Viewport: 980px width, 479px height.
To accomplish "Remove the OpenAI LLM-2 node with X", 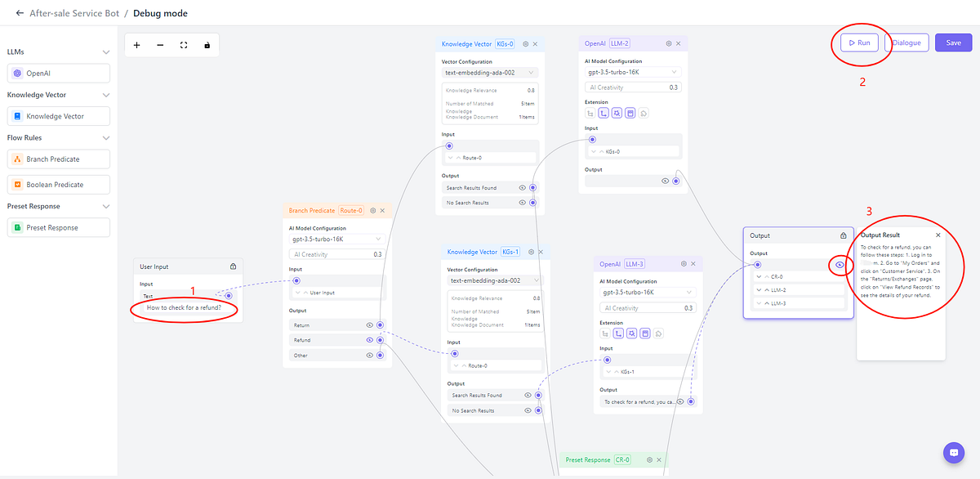I will [x=678, y=43].
